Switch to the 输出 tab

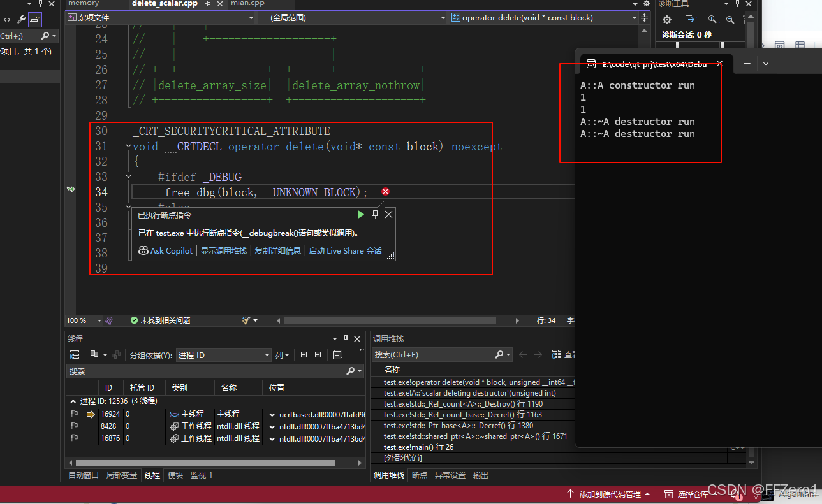pos(481,475)
